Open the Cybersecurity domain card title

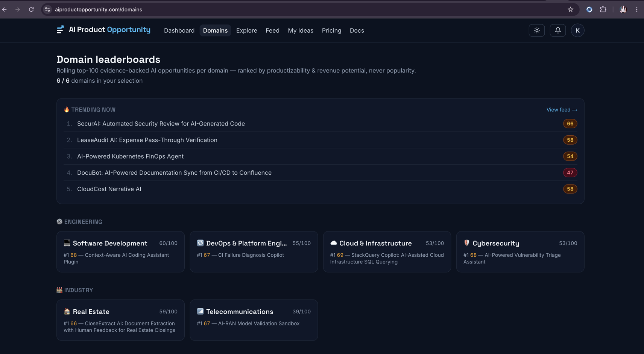[496, 243]
